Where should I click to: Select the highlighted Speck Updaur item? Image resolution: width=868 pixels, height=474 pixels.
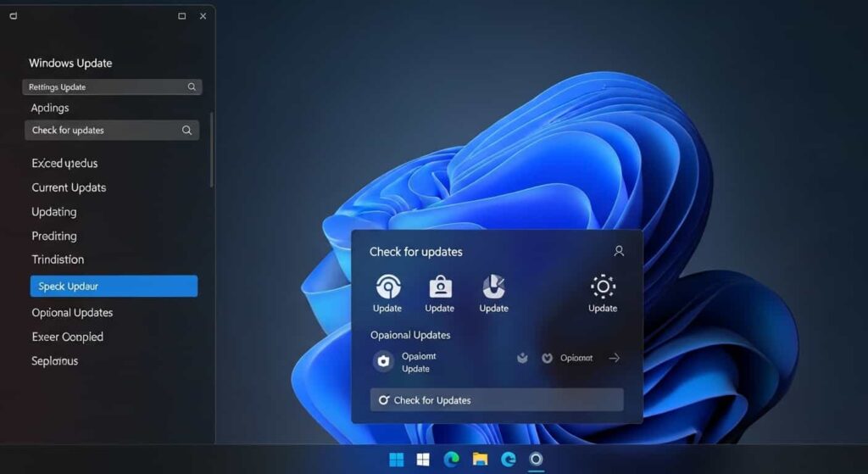pyautogui.click(x=114, y=287)
